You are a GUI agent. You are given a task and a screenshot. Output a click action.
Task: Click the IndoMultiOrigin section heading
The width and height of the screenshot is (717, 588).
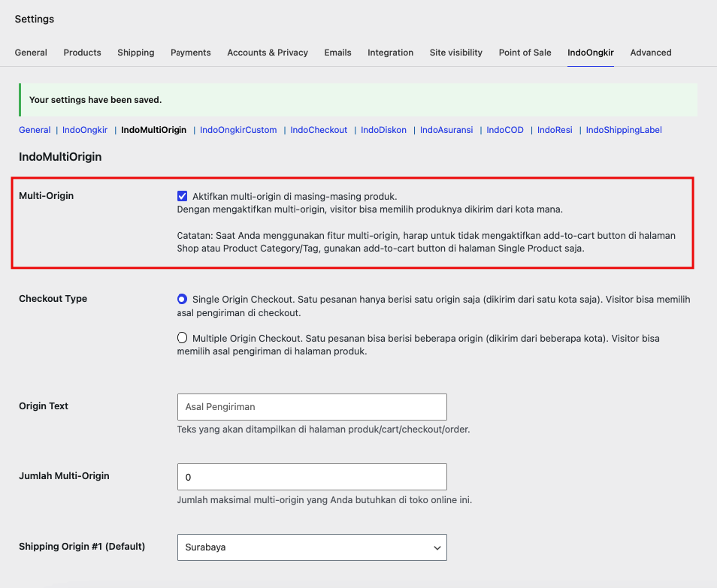(60, 157)
